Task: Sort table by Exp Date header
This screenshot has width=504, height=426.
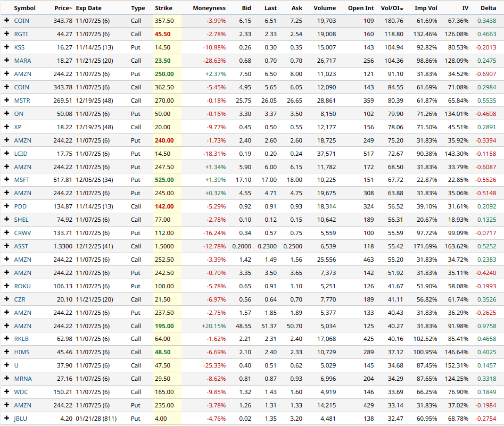Action: 89,8
